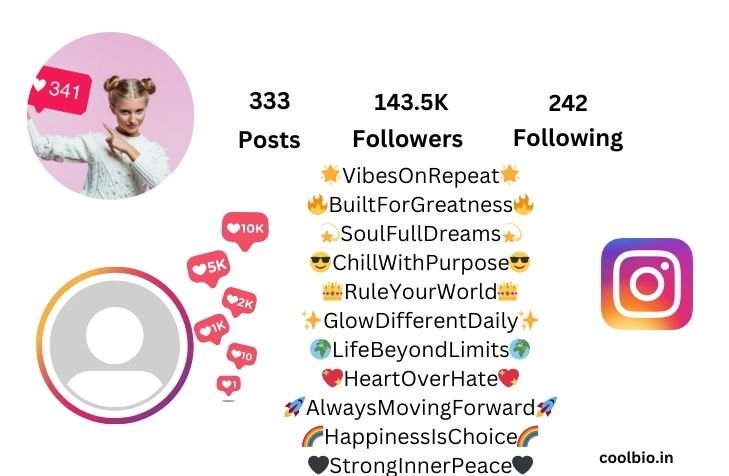729x476 pixels.
Task: Click the HappinessIsChoice rainbow line
Action: tap(420, 436)
